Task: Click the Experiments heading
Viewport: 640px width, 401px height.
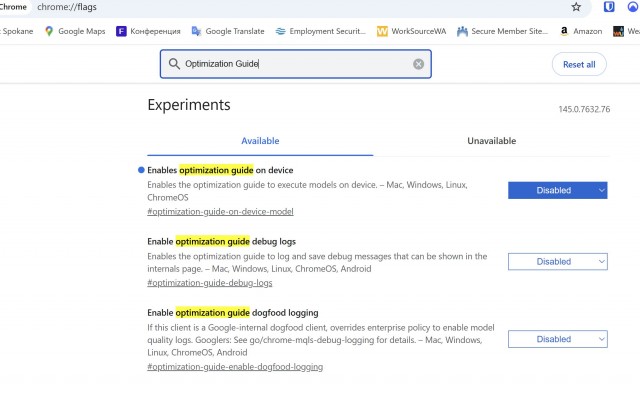Action: click(189, 105)
